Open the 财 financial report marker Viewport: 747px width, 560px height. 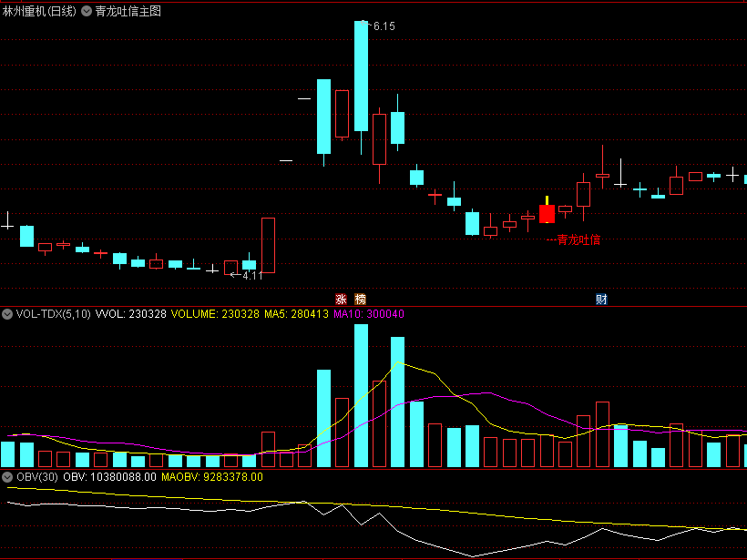pyautogui.click(x=601, y=299)
